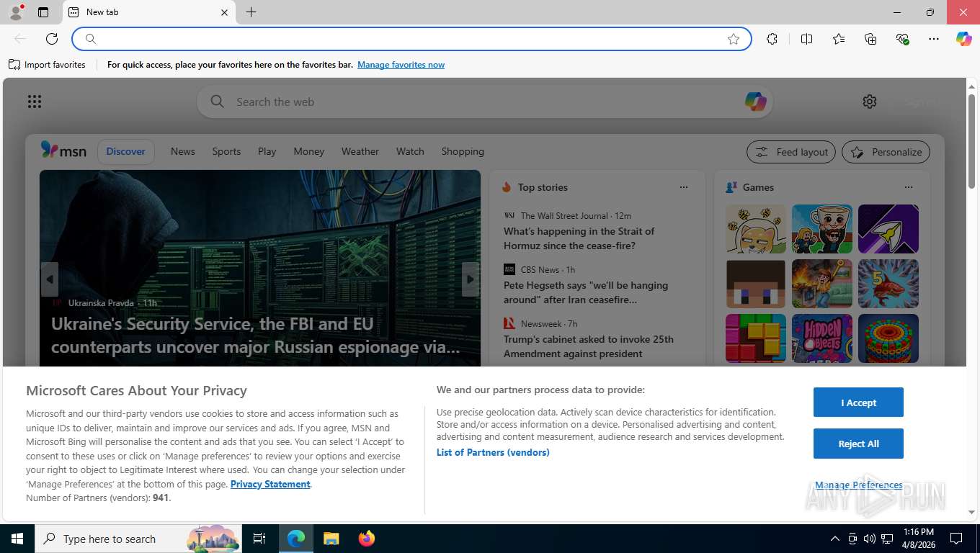
Task: Open the Weather tab
Action: [360, 151]
